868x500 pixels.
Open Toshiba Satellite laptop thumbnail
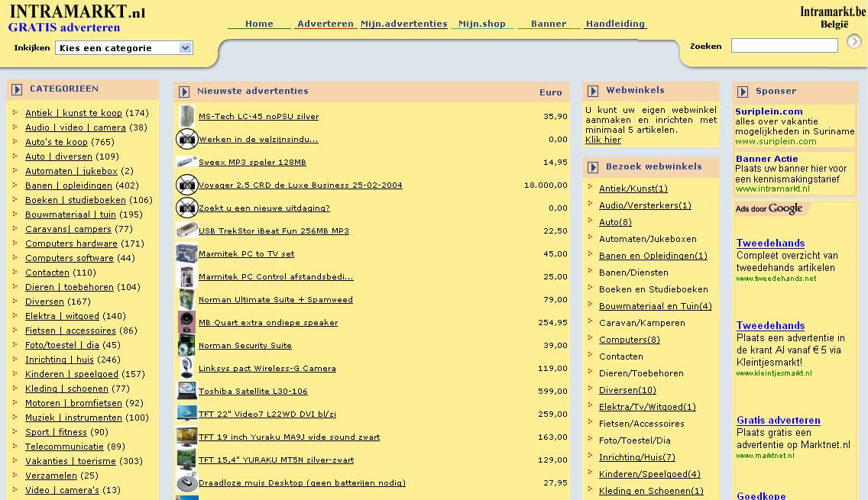[x=187, y=391]
